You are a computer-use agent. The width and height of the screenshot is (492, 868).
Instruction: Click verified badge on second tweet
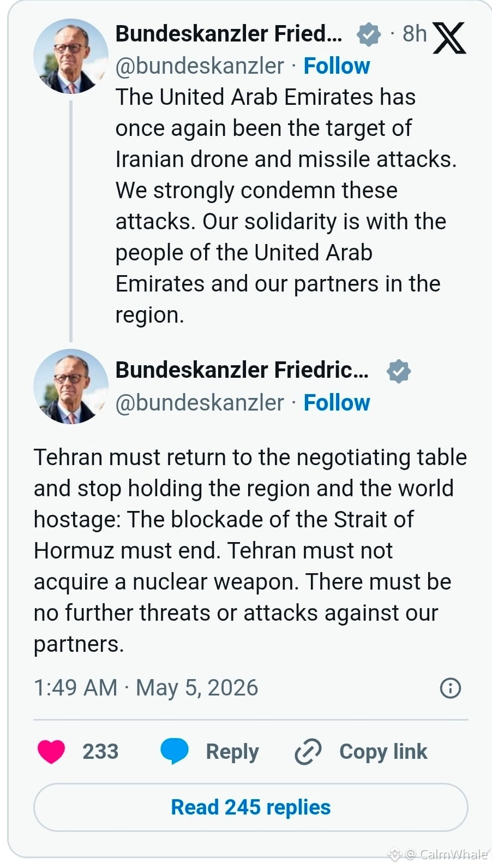(x=399, y=371)
